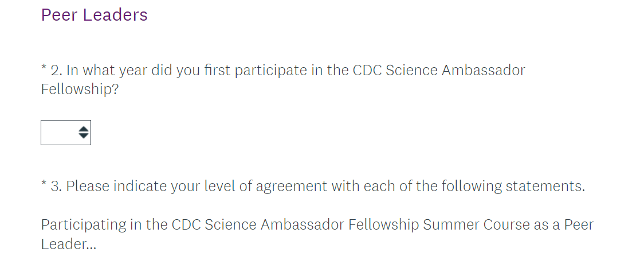Click the word 'Fellowship?' ending question 2
Image resolution: width=644 pixels, height=260 pixels.
[80, 90]
